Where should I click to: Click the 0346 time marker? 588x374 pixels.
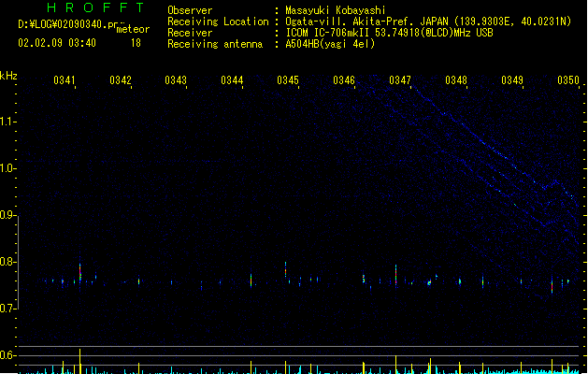click(344, 79)
